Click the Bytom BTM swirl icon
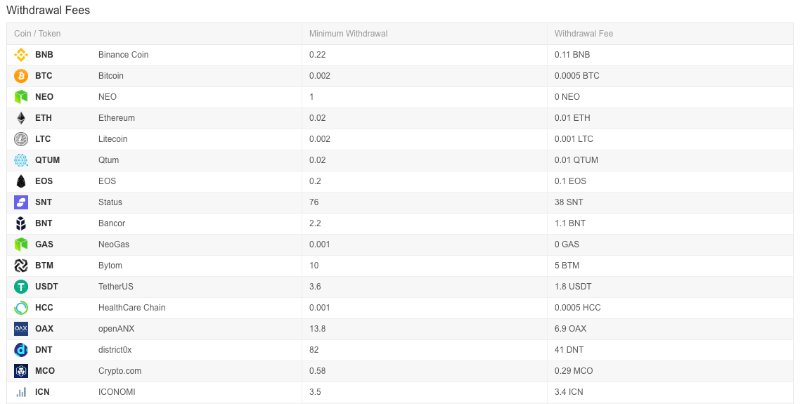The height and width of the screenshot is (404, 800). (21, 265)
